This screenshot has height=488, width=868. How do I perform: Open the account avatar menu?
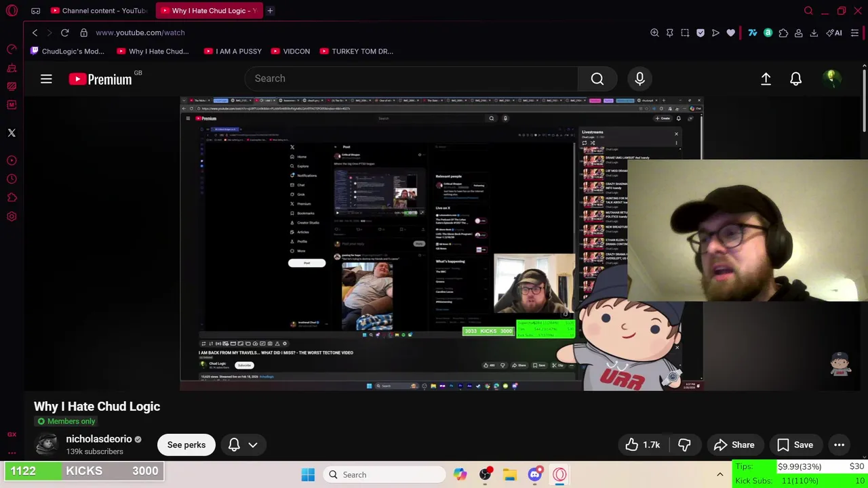[x=831, y=79]
